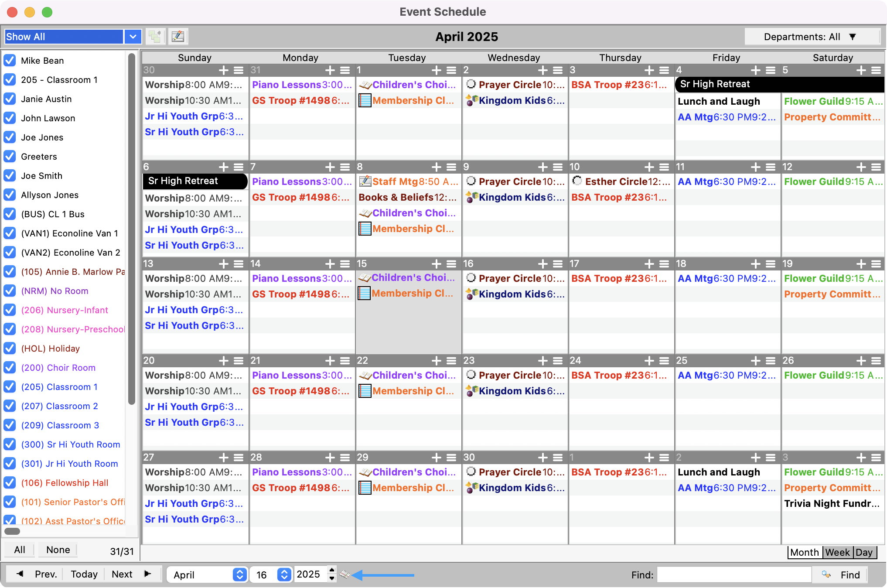Click inside the Find text field
The image size is (887, 588).
point(733,574)
